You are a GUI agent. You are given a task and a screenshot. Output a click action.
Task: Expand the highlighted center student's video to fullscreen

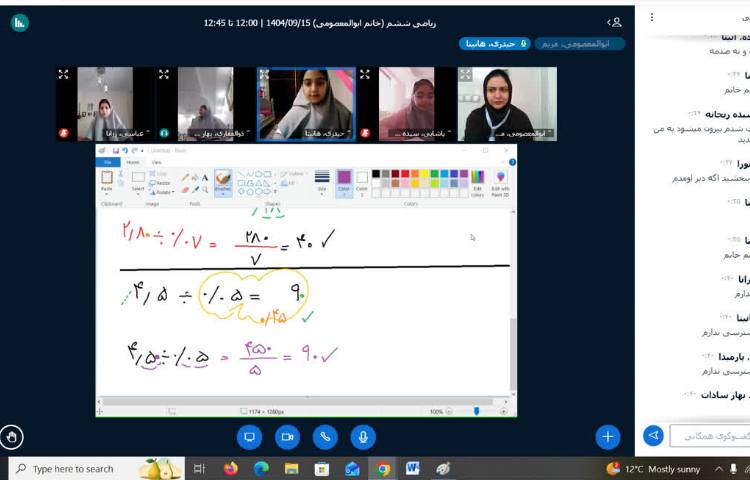click(265, 75)
